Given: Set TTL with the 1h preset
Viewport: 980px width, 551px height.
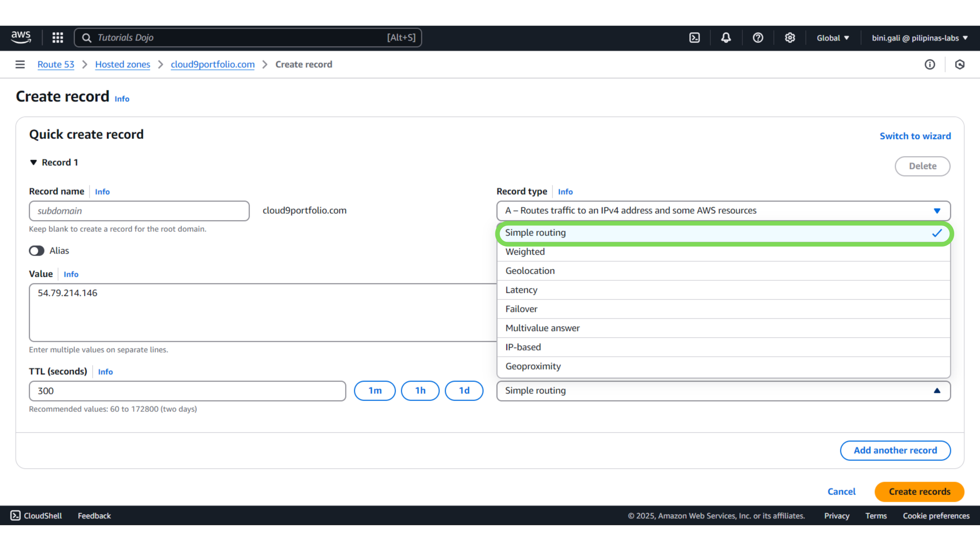Looking at the screenshot, I should (x=420, y=391).
